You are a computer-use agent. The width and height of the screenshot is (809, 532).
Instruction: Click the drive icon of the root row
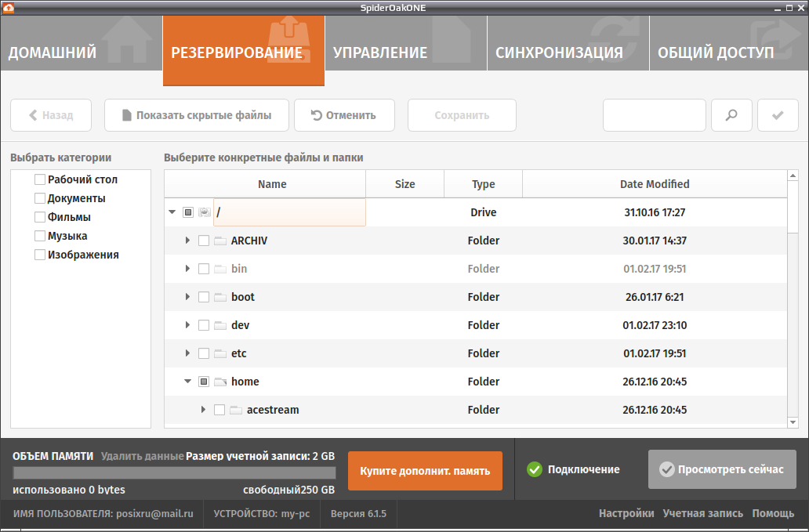[x=205, y=212]
